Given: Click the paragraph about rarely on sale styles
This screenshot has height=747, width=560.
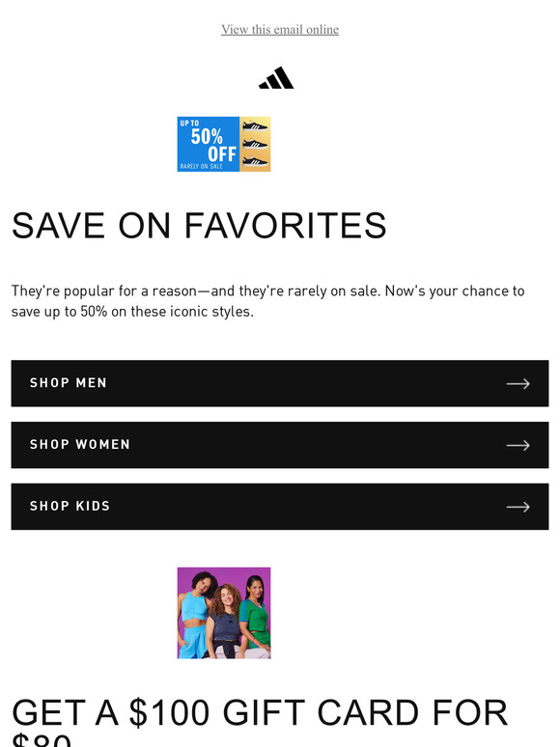Looking at the screenshot, I should [x=267, y=301].
